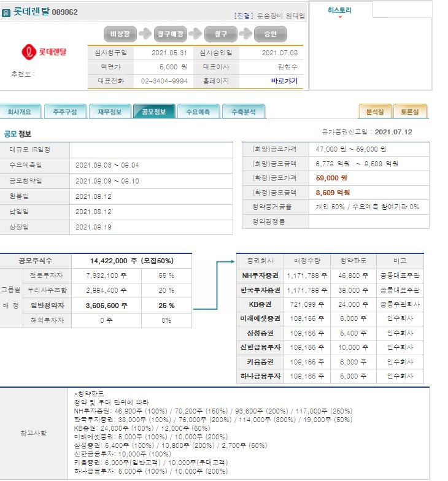Click the 일반청약자 allocation 3,605,500 주

click(107, 306)
